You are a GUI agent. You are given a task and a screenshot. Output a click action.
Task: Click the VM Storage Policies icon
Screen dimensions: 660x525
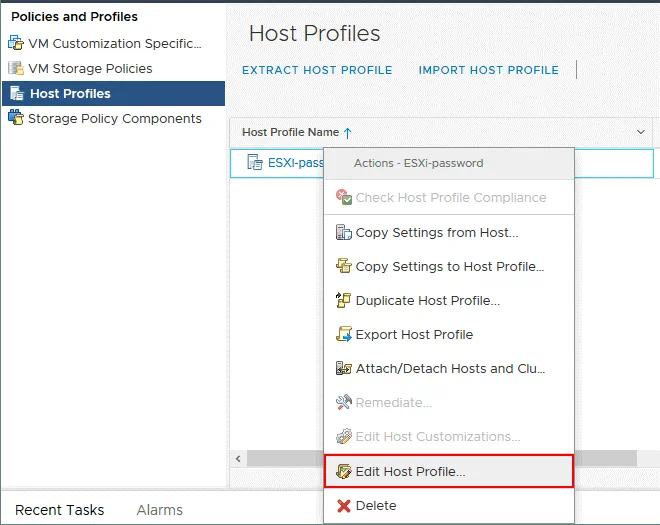pyautogui.click(x=15, y=68)
